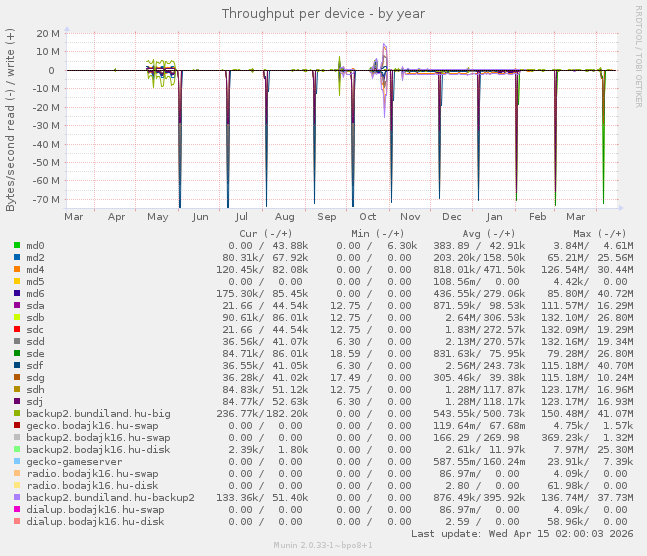647x556 pixels.
Task: Click the sde min value '18.59 / 0.00'
Action: [x=371, y=353]
